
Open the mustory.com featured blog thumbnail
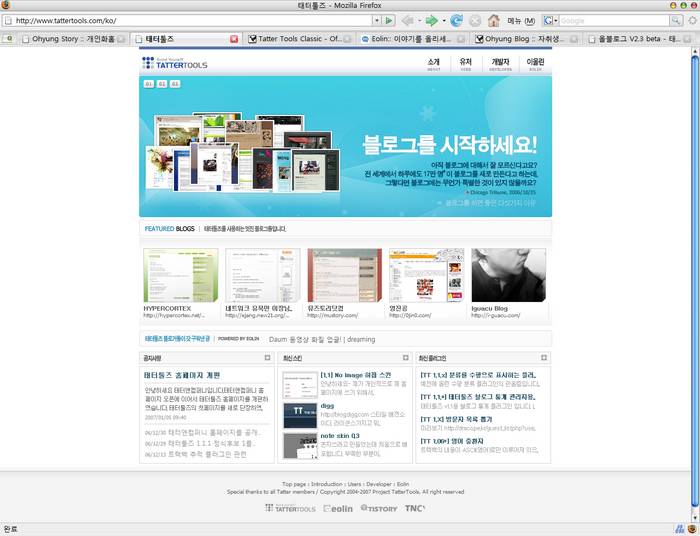[x=345, y=275]
